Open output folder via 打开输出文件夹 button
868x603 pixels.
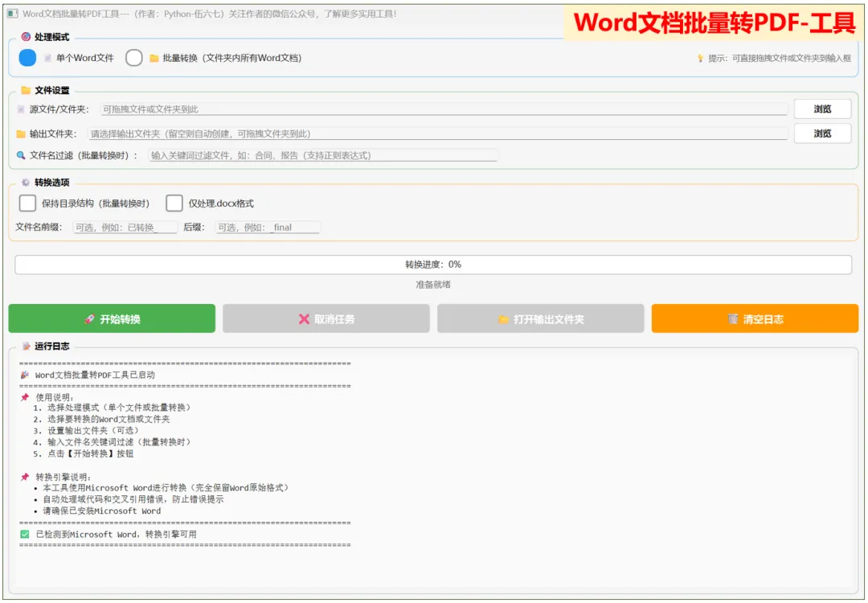540,318
